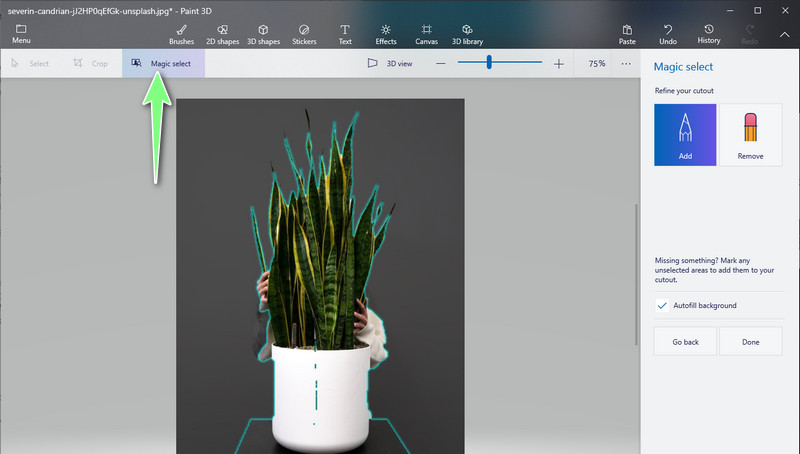Viewport: 800px width, 454px height.
Task: Open the 3D library
Action: (467, 34)
